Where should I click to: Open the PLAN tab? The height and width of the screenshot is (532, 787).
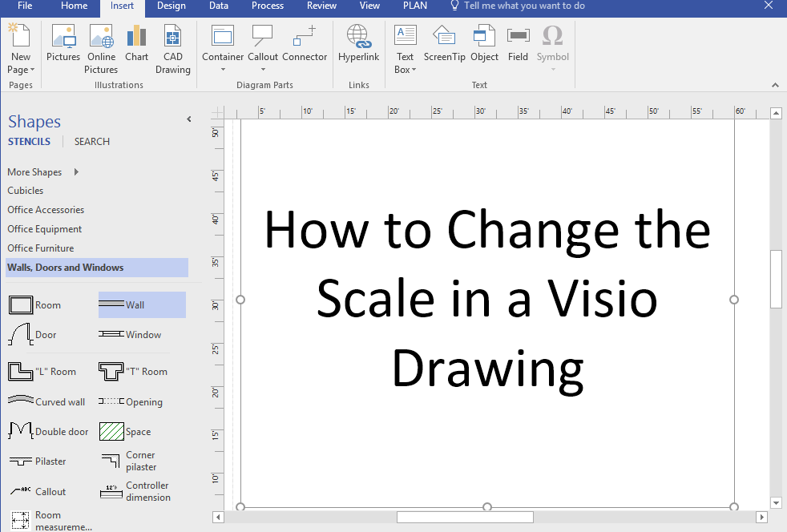414,6
